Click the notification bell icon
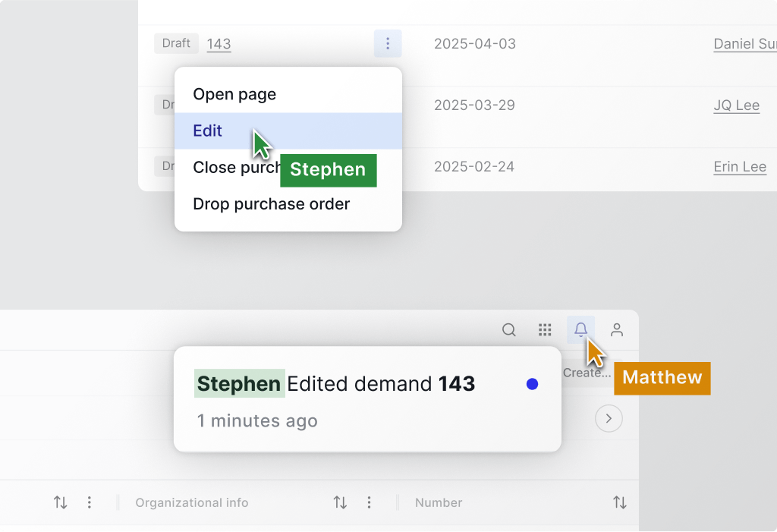The image size is (777, 532). coord(580,329)
